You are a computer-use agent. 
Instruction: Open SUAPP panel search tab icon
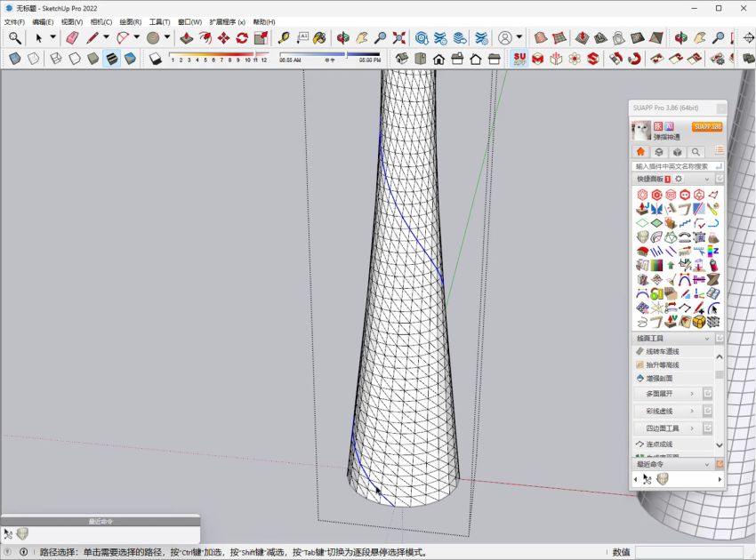(696, 152)
